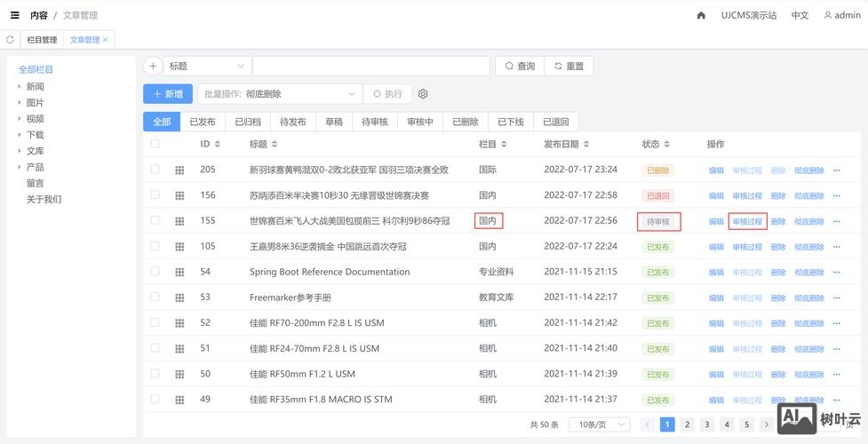This screenshot has height=444, width=868.
Task: Click the drag handle icon for row 53
Action: click(179, 297)
